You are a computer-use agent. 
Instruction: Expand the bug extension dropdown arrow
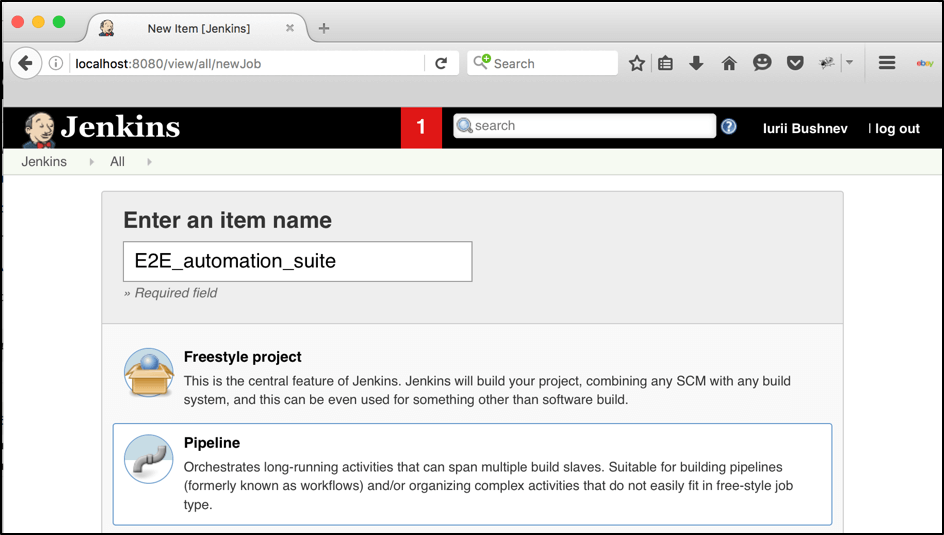click(849, 62)
